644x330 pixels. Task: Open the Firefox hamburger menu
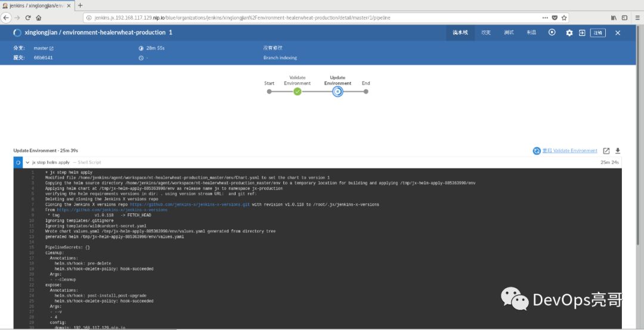click(x=637, y=18)
